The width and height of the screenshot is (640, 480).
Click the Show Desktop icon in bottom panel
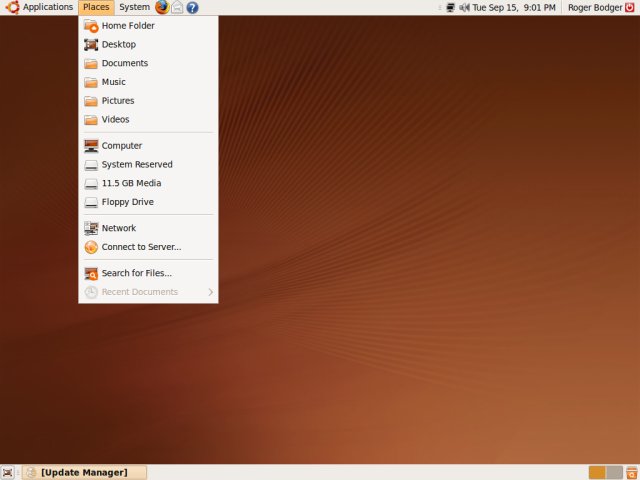[x=8, y=472]
